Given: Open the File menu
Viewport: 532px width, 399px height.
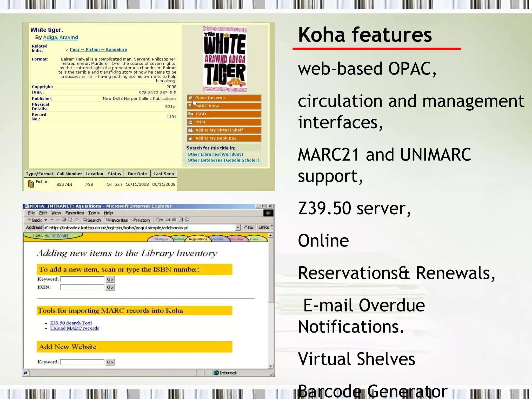Looking at the screenshot, I should [31, 213].
